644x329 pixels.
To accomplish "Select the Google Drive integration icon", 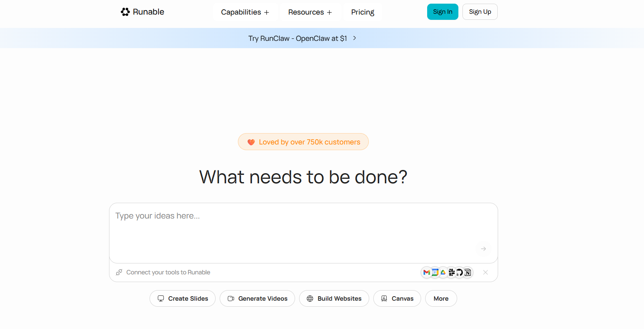I will point(443,272).
